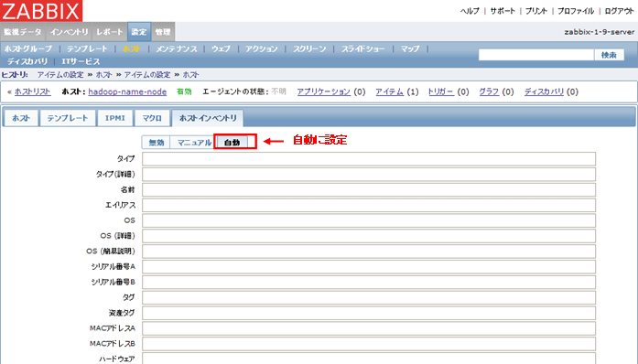Switch to the ホスト tab
Image resolution: width=638 pixels, height=364 pixels.
click(x=21, y=118)
